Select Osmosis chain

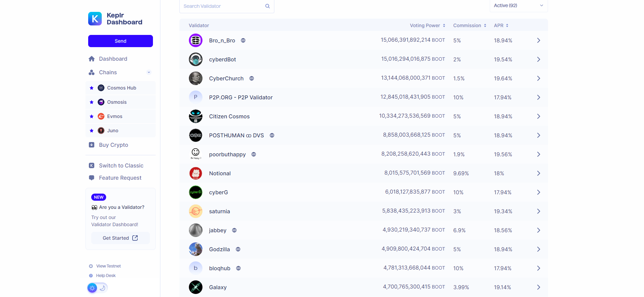pos(120,102)
